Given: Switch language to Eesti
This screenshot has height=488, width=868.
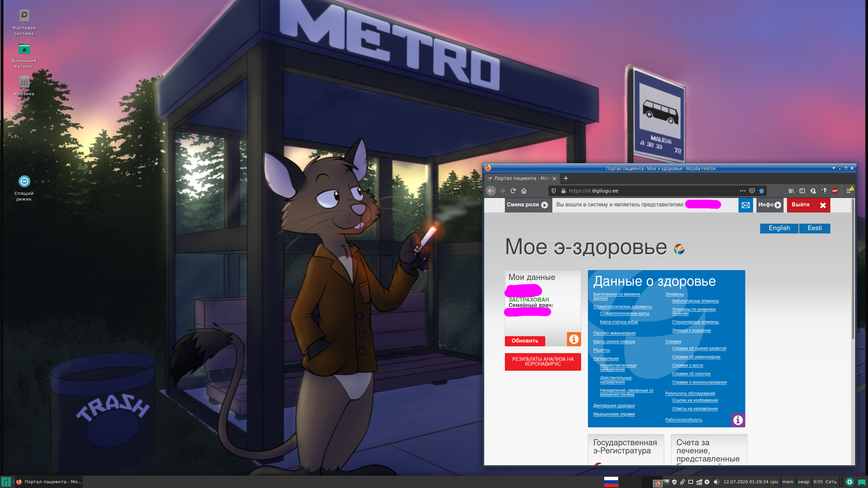Looking at the screenshot, I should (814, 228).
